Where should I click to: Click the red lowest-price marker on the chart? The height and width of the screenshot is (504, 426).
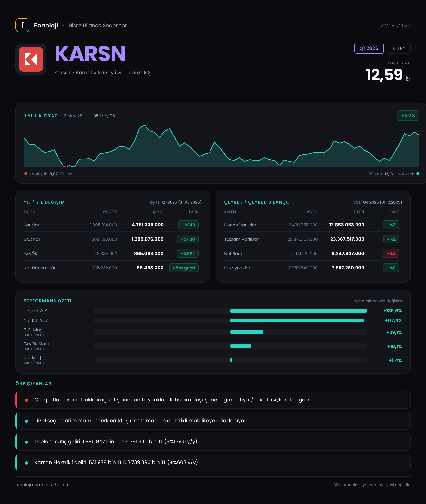[x=64, y=167]
